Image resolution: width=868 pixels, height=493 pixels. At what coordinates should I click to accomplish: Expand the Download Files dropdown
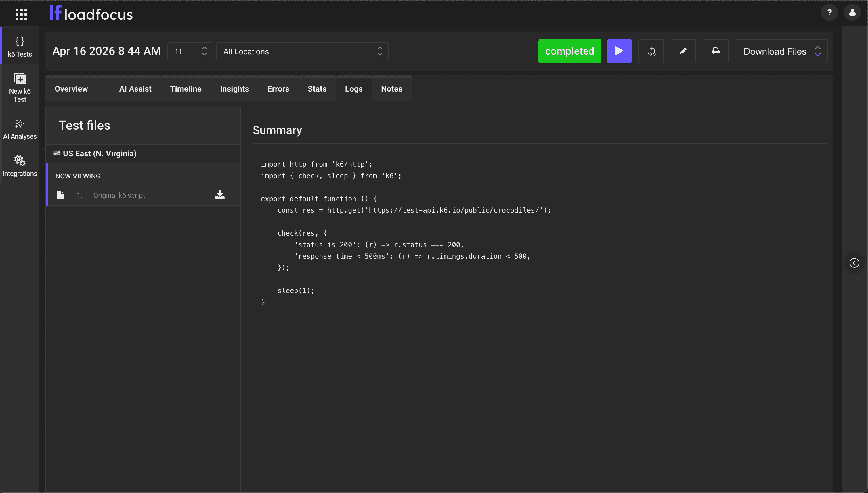point(781,51)
